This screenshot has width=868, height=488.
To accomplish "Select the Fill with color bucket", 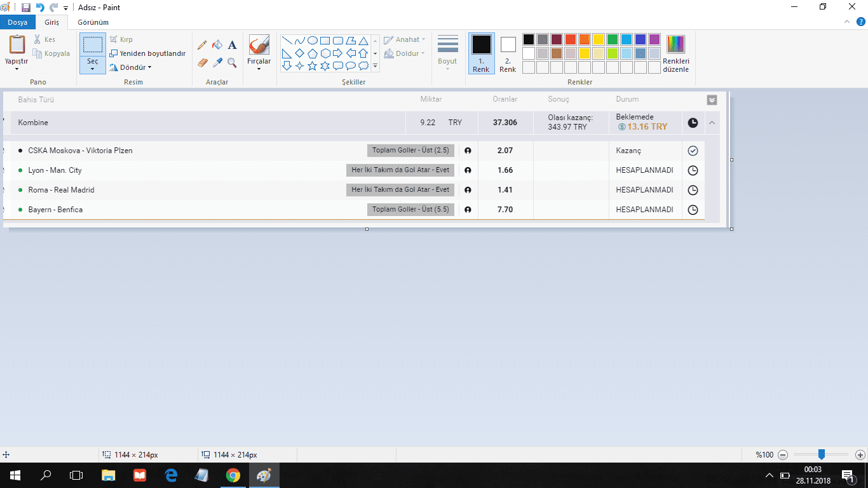I will pyautogui.click(x=217, y=45).
